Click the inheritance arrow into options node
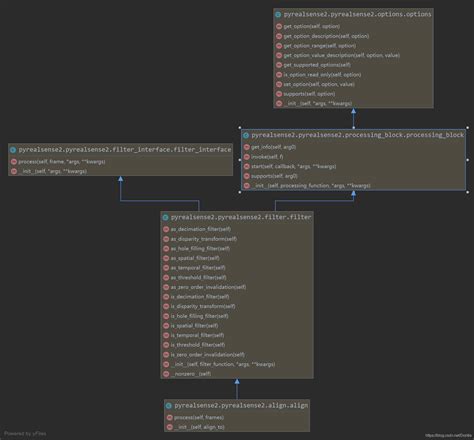 pos(353,111)
